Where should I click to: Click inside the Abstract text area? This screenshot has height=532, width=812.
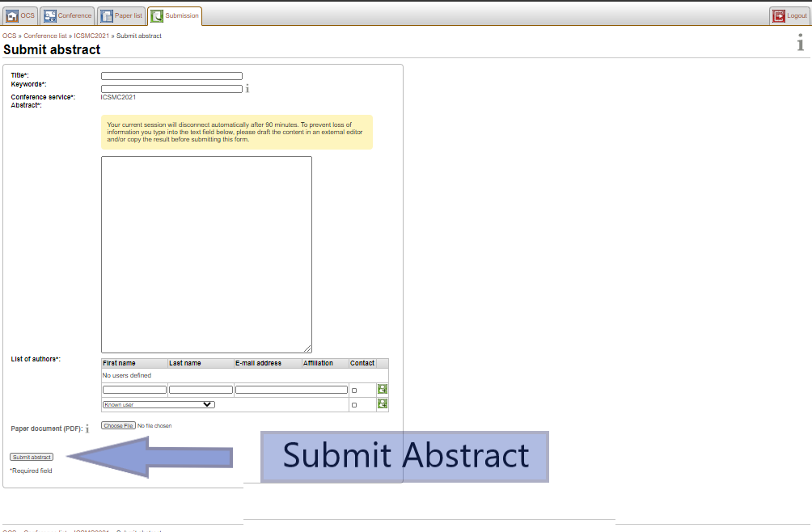[x=206, y=254]
